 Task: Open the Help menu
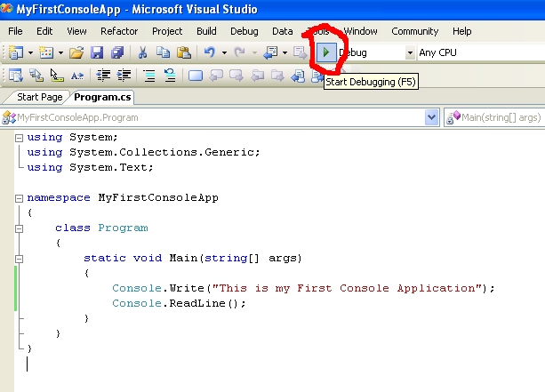tap(462, 31)
